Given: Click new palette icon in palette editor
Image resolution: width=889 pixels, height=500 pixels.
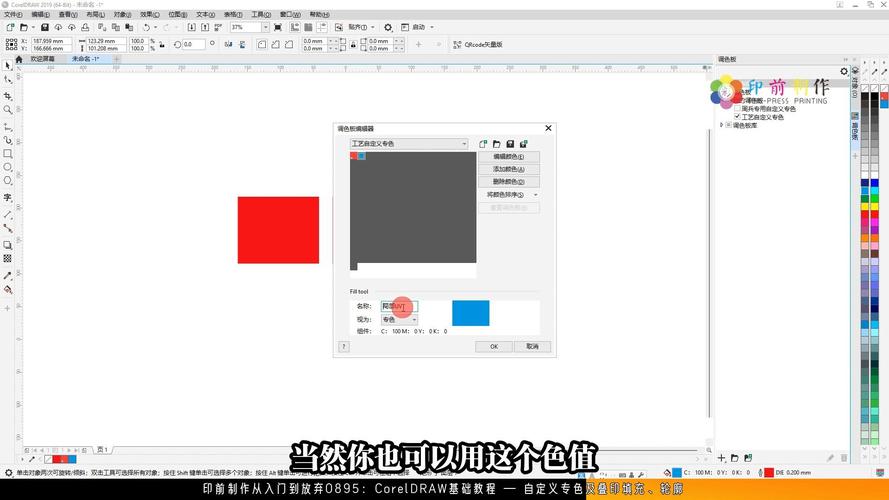Looking at the screenshot, I should 483,144.
